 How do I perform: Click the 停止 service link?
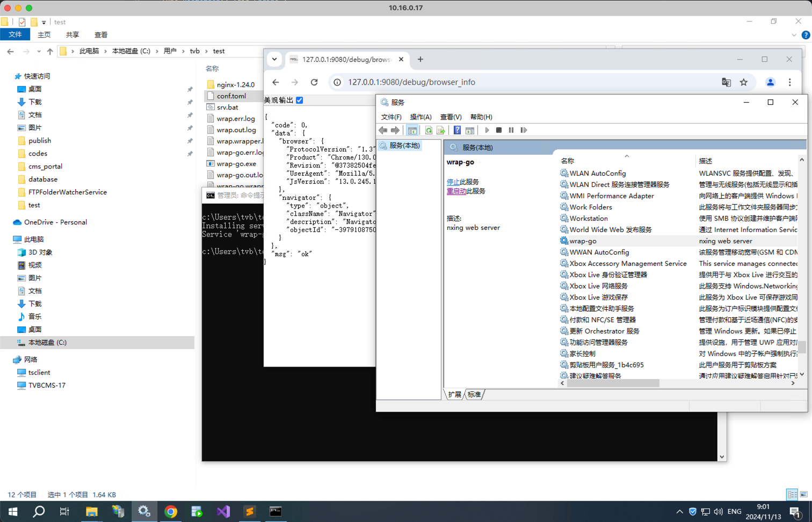(x=453, y=182)
